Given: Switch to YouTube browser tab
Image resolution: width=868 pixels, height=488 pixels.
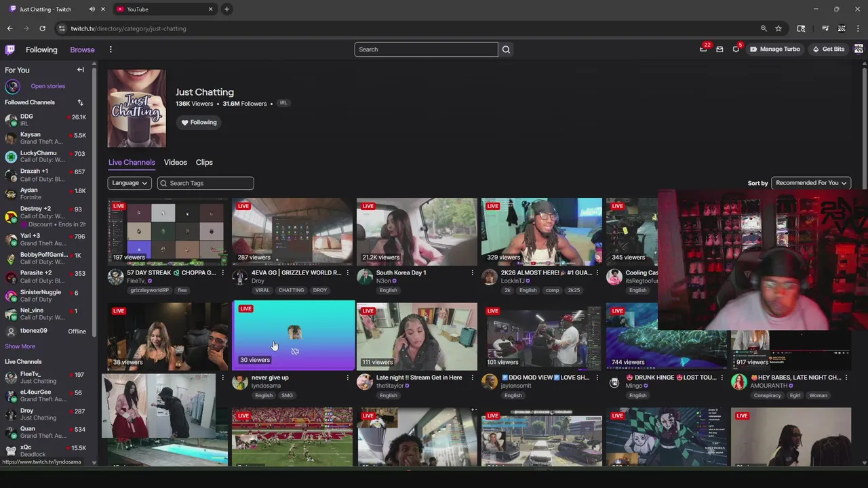Looking at the screenshot, I should pyautogui.click(x=163, y=9).
